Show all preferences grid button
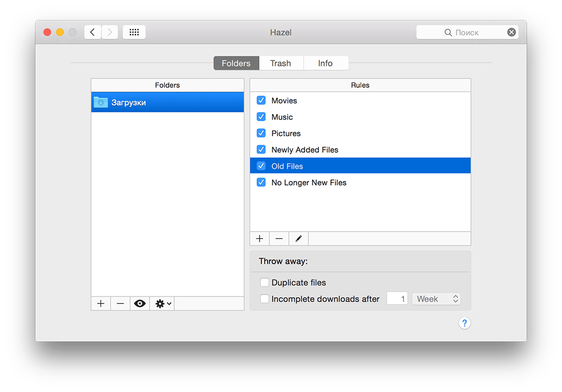 pyautogui.click(x=134, y=32)
